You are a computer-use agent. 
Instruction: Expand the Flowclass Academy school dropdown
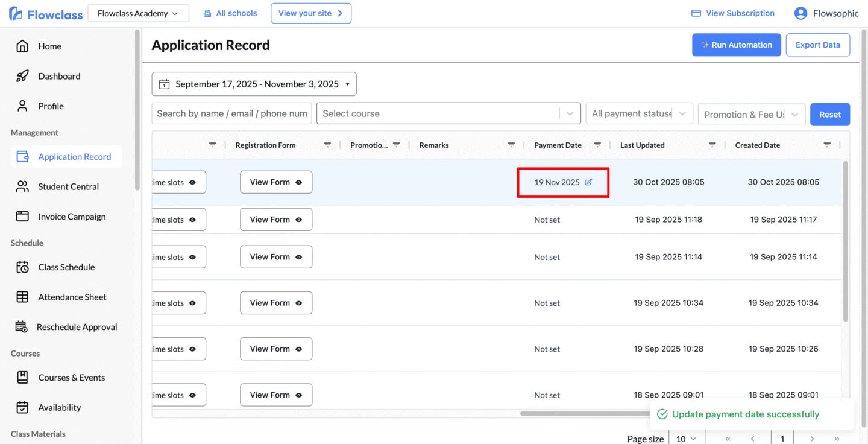click(x=138, y=13)
